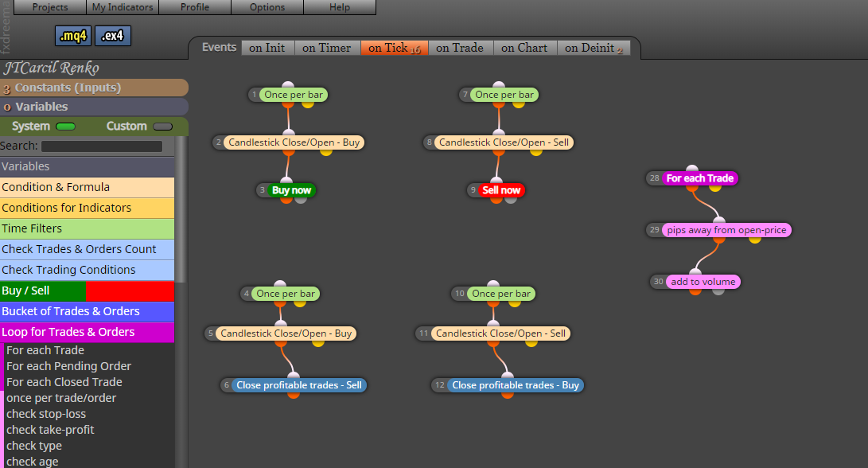Click the grey output connector of Buy now

(301, 200)
